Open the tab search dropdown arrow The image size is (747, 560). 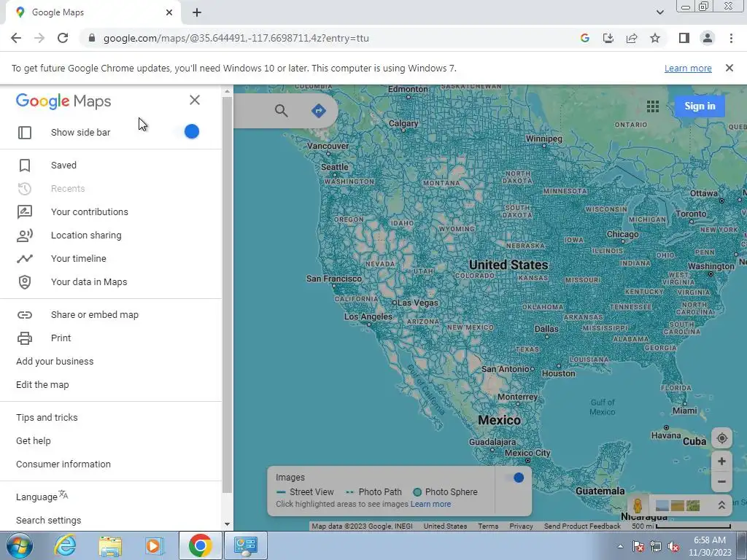coord(659,12)
